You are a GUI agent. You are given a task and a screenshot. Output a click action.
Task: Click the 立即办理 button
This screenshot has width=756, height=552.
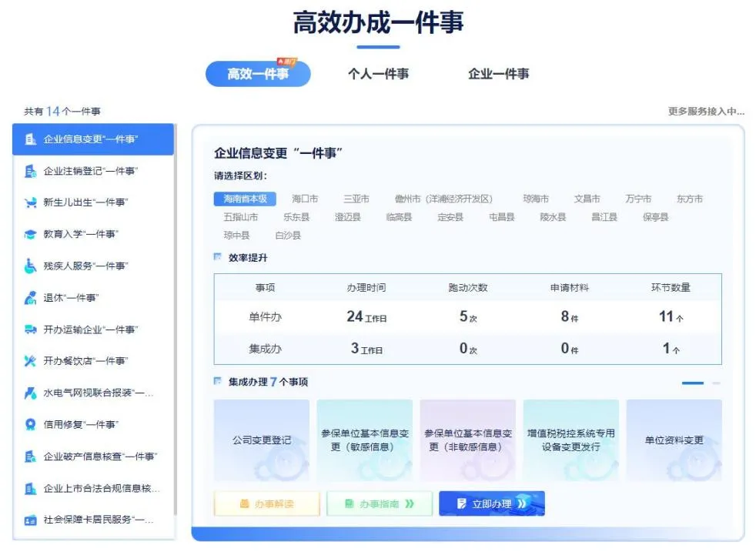(x=491, y=503)
